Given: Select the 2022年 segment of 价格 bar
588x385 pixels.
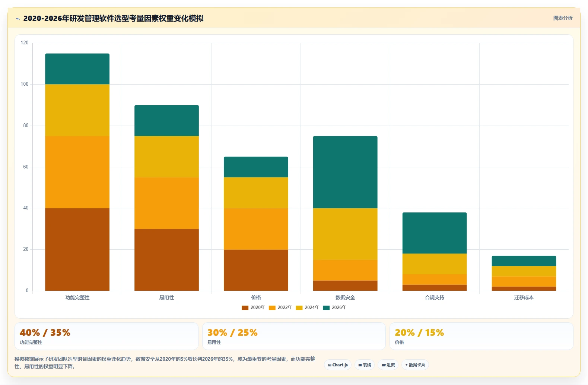Looking at the screenshot, I should click(x=256, y=229).
